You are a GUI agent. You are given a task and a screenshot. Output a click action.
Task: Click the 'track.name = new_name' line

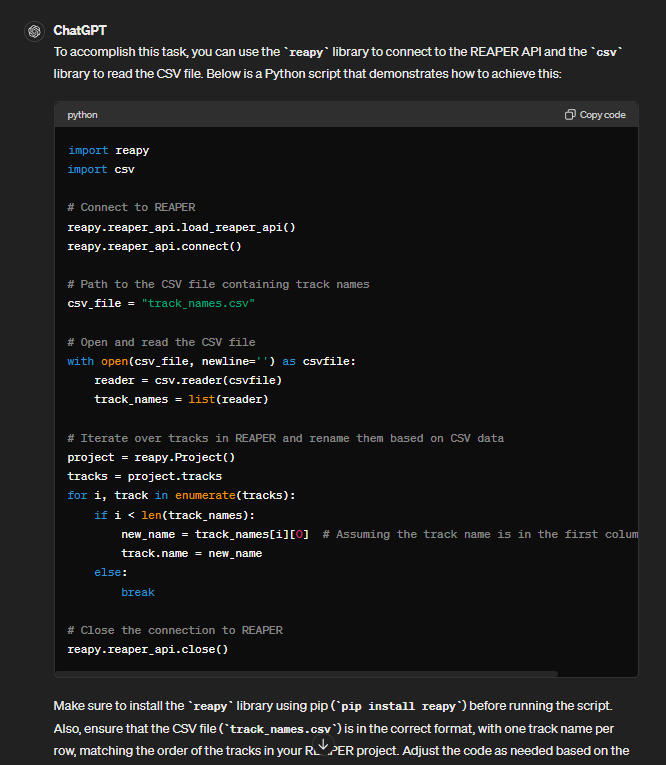click(192, 553)
